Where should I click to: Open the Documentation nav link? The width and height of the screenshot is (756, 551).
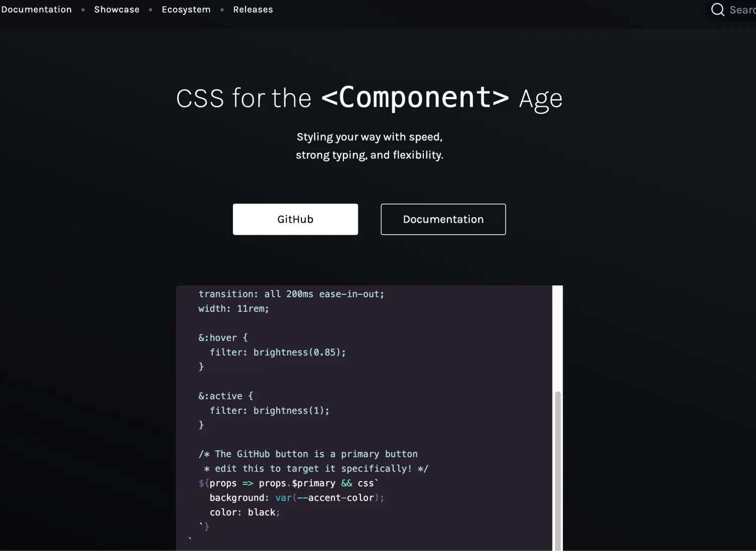tap(36, 10)
